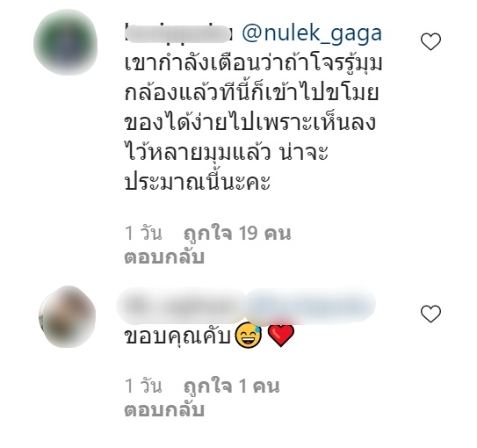Open the blurred mention in second comment
The image size is (477, 448).
(311, 305)
